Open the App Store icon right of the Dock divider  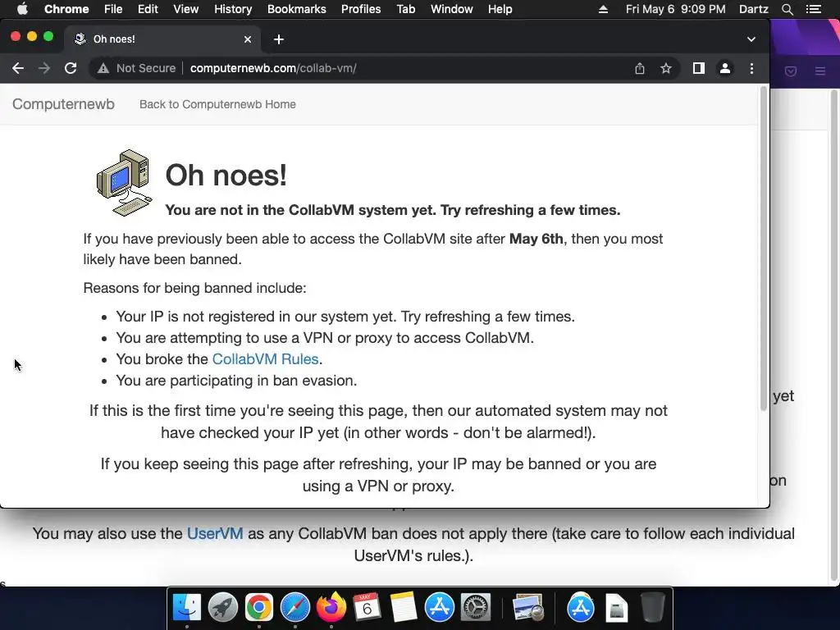(x=581, y=608)
